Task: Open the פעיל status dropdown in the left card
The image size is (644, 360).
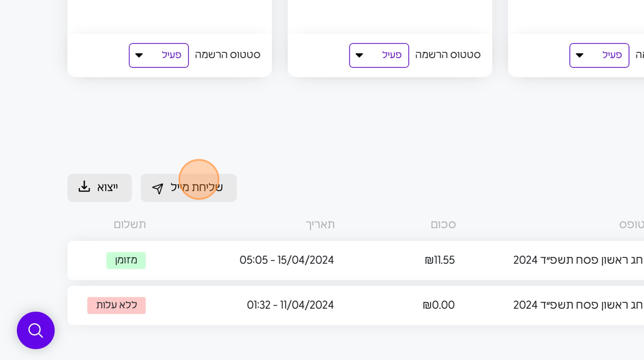Action: click(159, 55)
